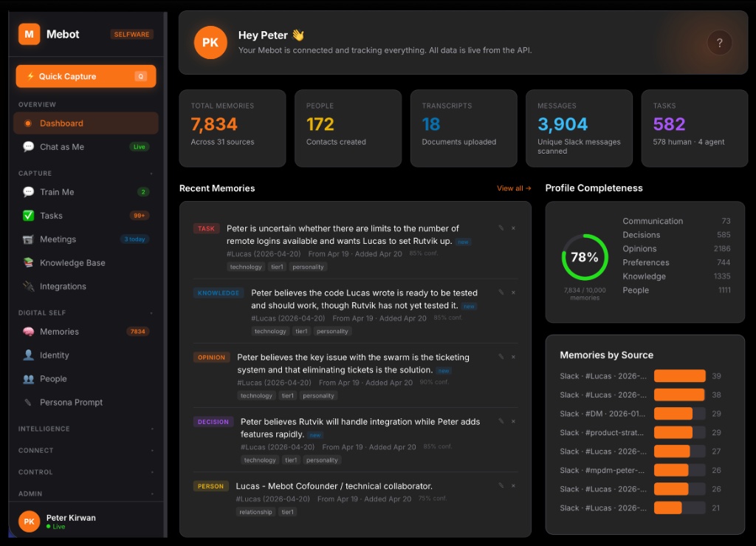Remove the Opinion memory about ticketing system
The image size is (756, 546).
coord(514,358)
